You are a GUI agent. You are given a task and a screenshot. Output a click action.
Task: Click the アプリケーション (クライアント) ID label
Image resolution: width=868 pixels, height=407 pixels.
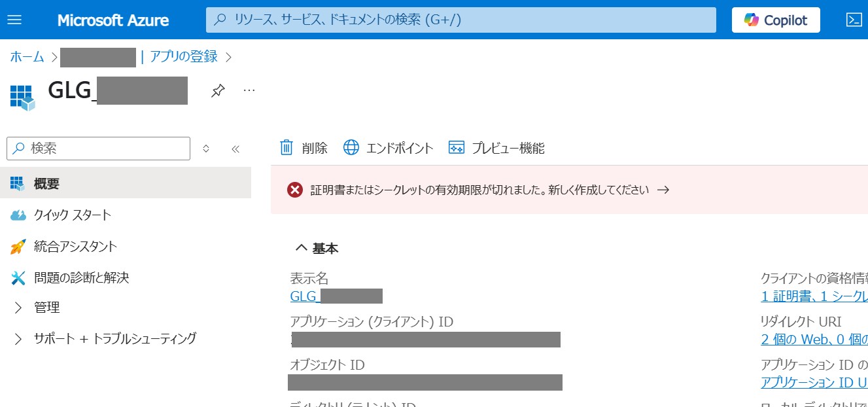pos(372,321)
